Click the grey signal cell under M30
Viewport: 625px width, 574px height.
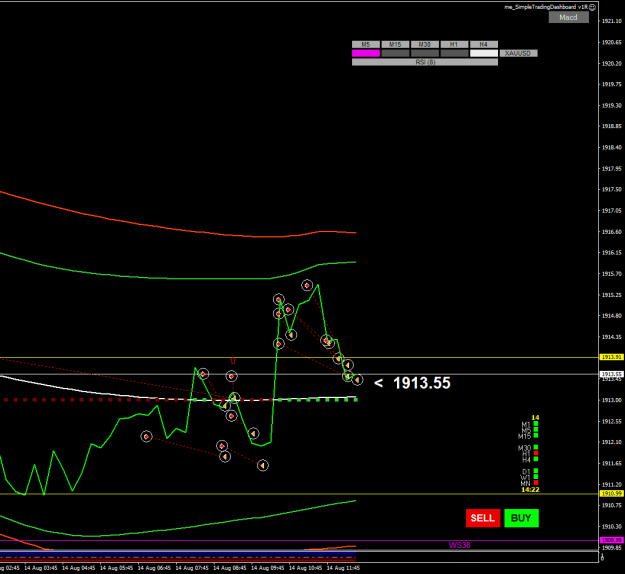click(x=425, y=53)
